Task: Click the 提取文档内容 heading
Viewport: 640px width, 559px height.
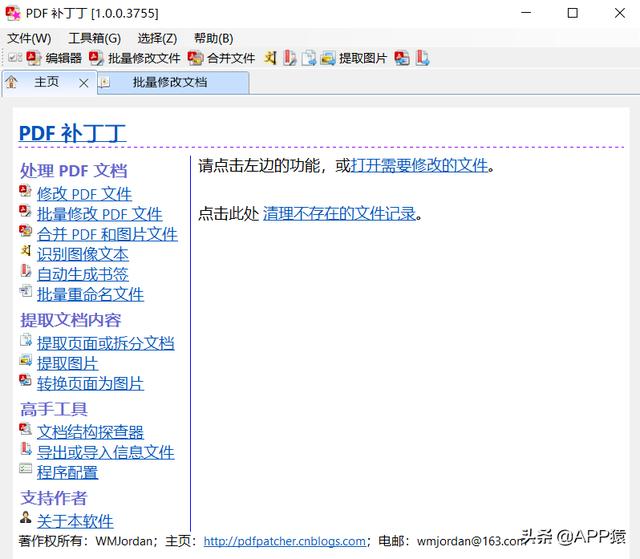Action: click(71, 320)
